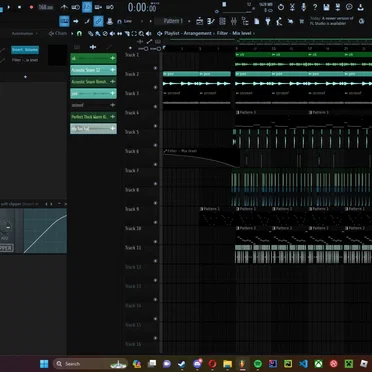
Task: Select Filter - Mix level automation clip
Action: pyautogui.click(x=201, y=158)
